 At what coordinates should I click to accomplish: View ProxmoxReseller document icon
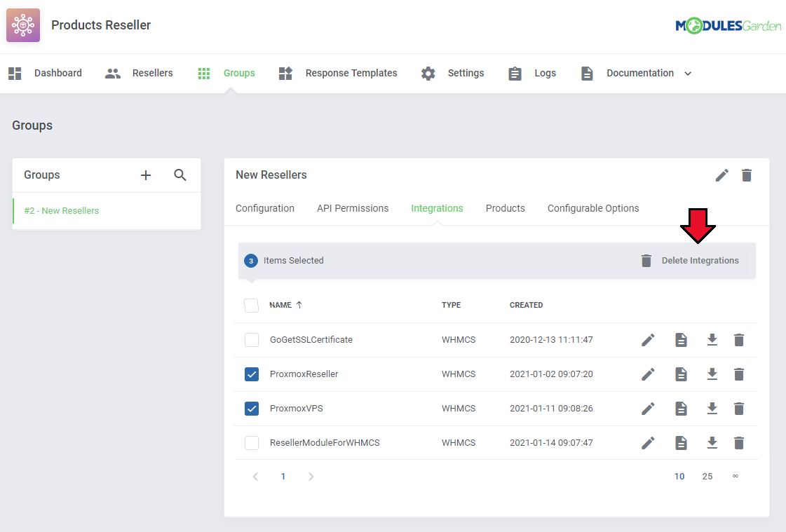click(681, 374)
